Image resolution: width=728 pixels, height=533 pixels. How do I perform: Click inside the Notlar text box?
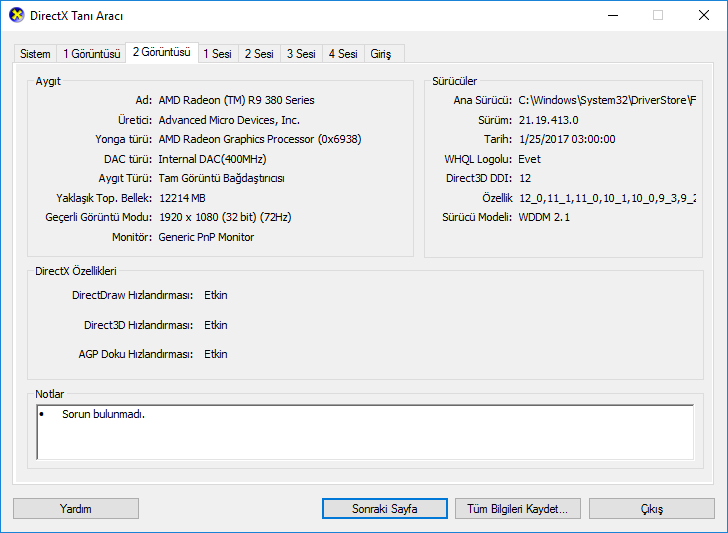(x=365, y=432)
